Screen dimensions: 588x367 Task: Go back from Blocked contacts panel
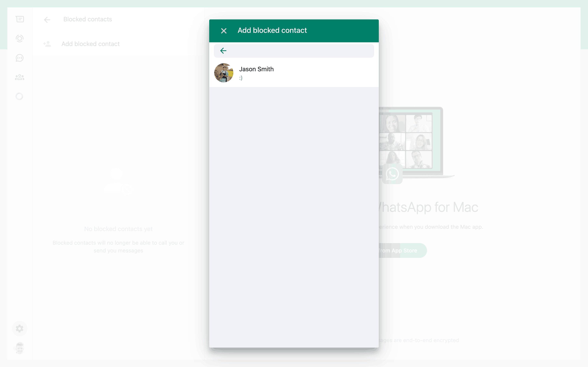(x=47, y=20)
